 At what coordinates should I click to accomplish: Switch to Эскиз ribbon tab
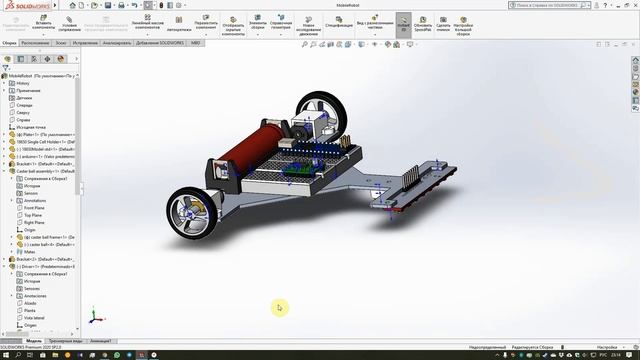coord(61,43)
